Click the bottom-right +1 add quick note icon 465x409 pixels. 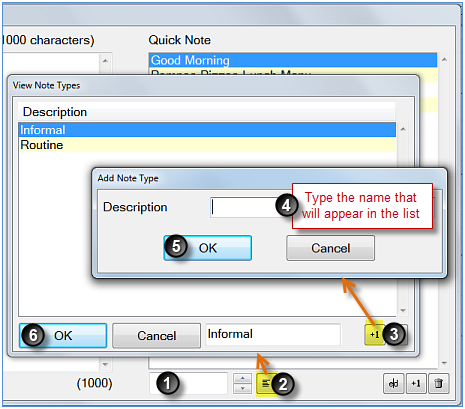(416, 384)
